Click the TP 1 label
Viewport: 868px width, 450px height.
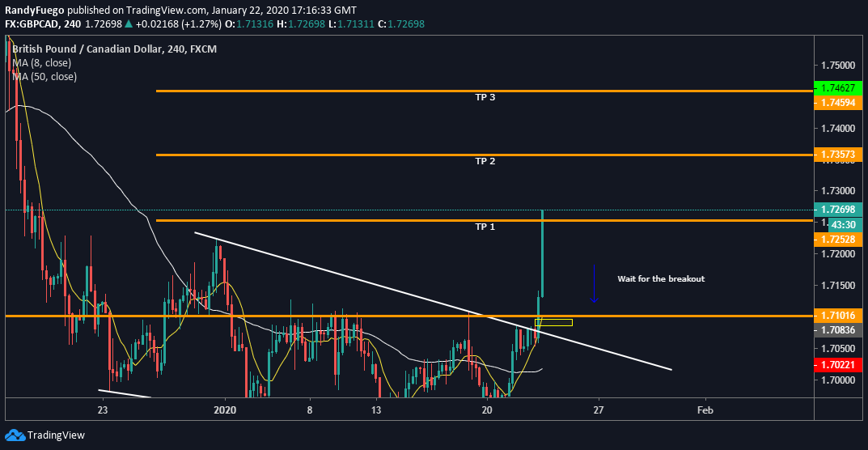point(485,227)
